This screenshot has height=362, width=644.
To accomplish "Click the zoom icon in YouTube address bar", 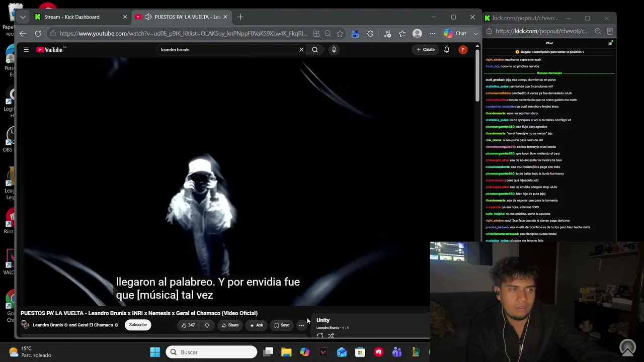I will pos(328,34).
